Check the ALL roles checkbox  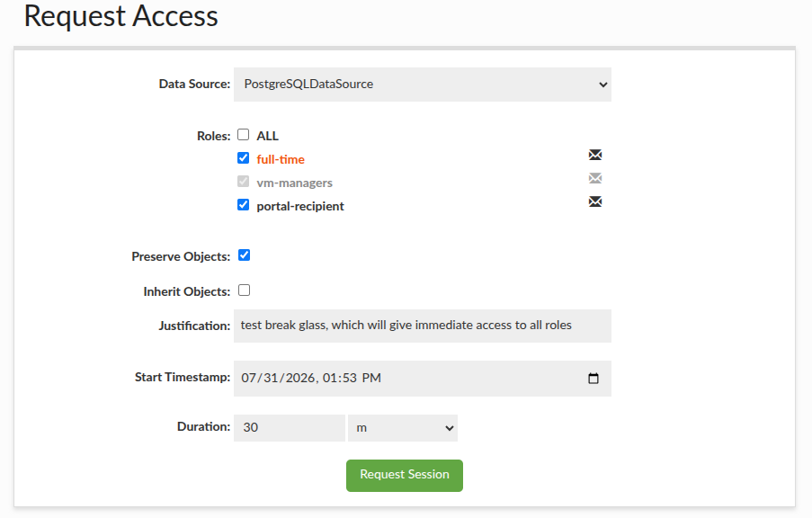coord(244,135)
